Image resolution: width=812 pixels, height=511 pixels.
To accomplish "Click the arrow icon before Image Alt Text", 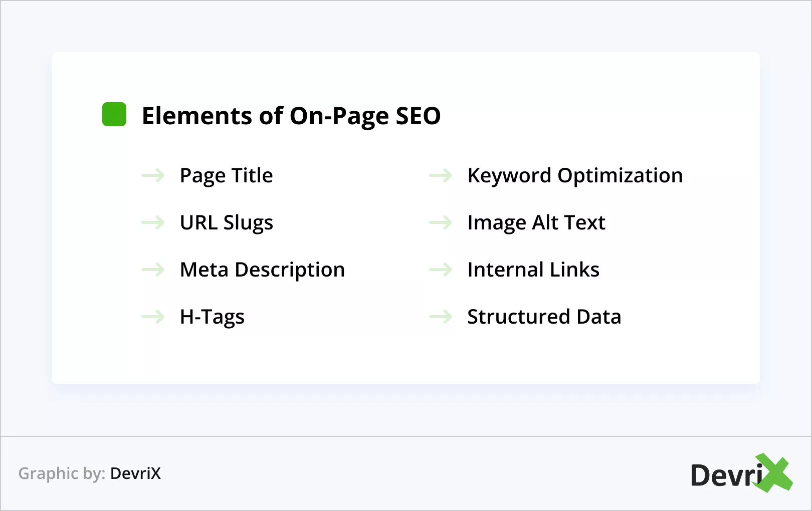I will point(441,222).
